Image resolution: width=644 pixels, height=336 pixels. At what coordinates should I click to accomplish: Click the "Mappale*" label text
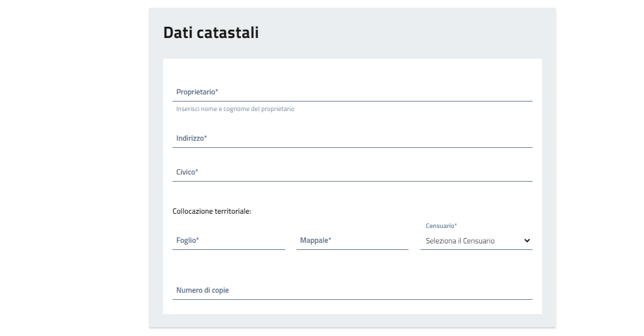[315, 240]
